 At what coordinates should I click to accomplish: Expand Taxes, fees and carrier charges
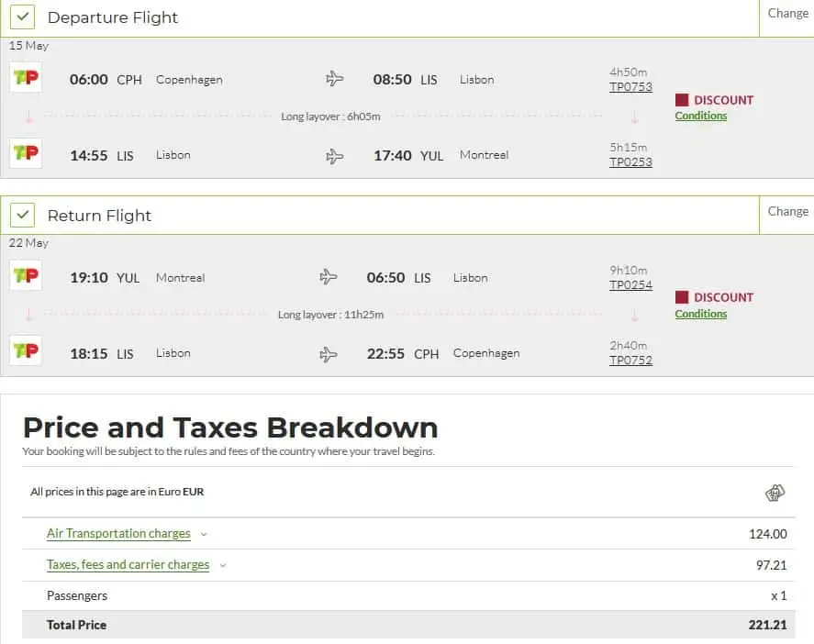(128, 565)
